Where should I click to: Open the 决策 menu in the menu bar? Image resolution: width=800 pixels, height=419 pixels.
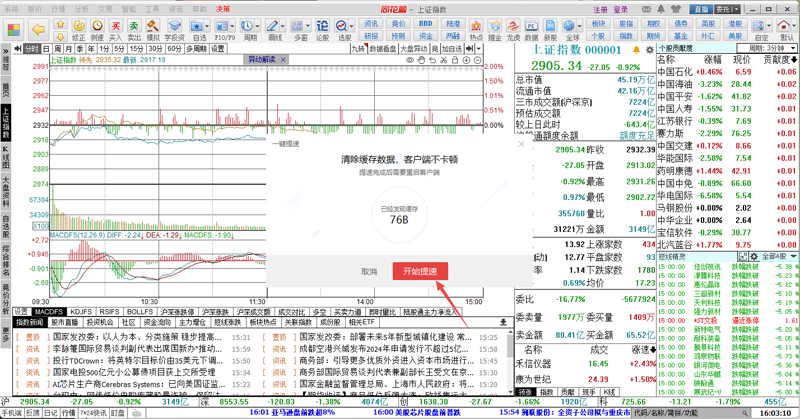point(222,9)
